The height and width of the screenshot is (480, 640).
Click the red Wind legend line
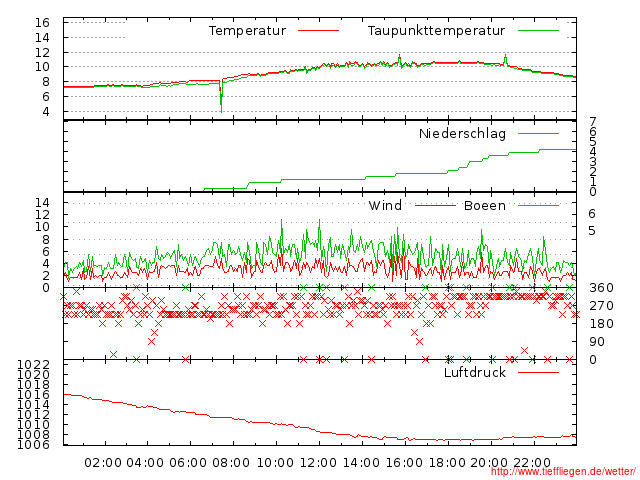coord(436,205)
